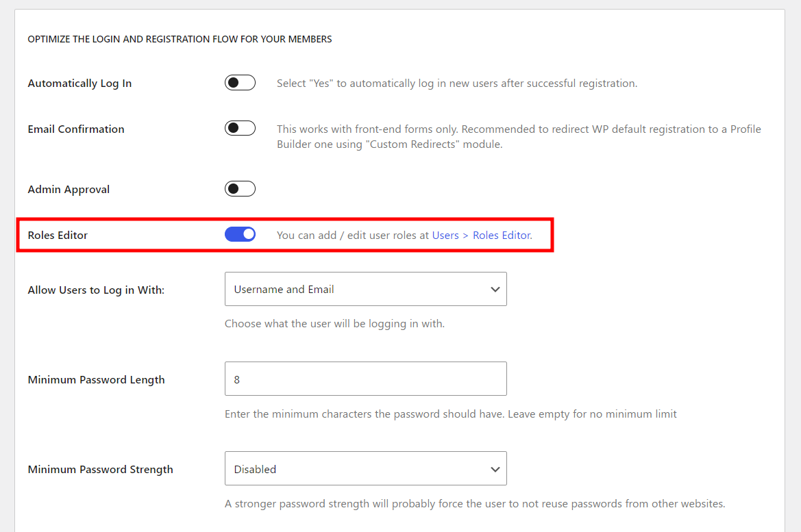The width and height of the screenshot is (801, 532).
Task: Expand the Minimum Password Strength dropdown
Action: point(365,469)
